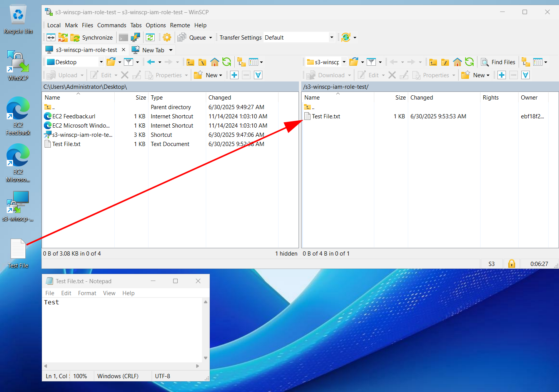Go to local parent directory icon
The width and height of the screenshot is (559, 392).
(190, 62)
